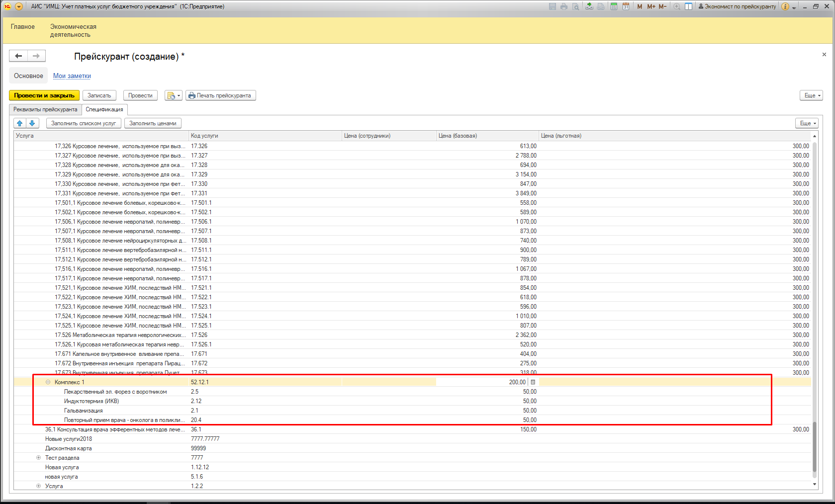This screenshot has width=835, height=504.
Task: Click the M+ memory add icon
Action: [x=651, y=6]
